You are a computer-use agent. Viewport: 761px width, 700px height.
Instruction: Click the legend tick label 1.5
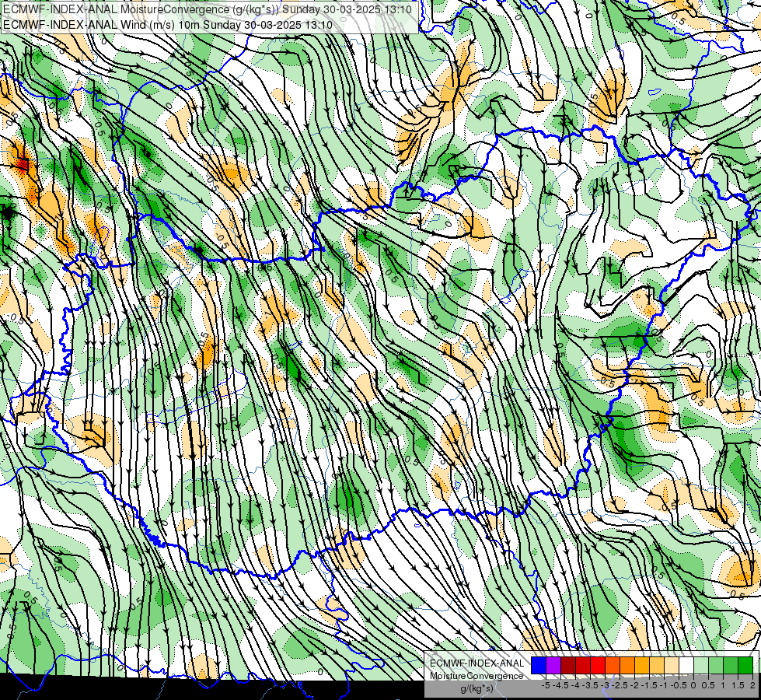pos(738,685)
